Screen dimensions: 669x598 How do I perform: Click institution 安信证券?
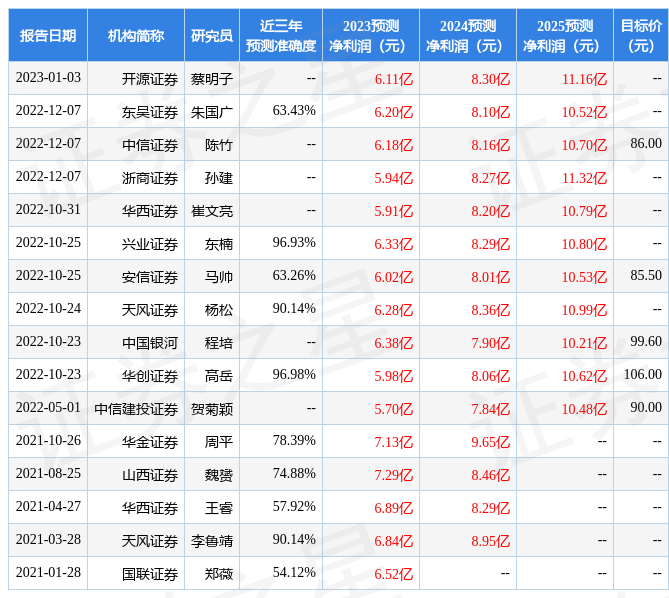tap(150, 277)
